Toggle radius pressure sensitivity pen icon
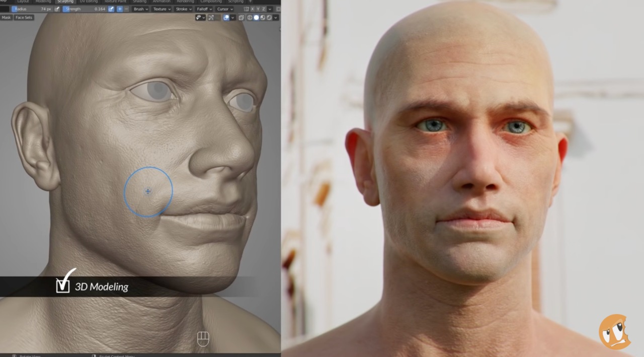The width and height of the screenshot is (644, 357). coord(57,9)
